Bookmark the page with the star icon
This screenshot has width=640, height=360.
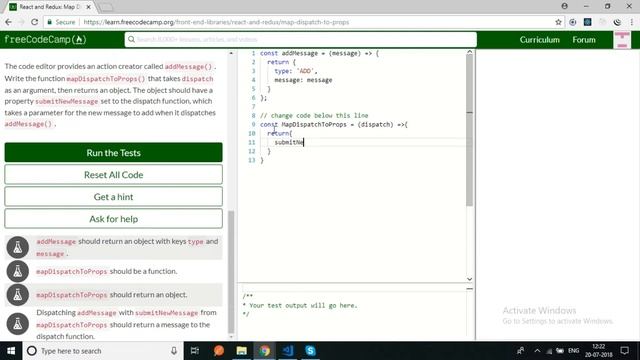558,22
